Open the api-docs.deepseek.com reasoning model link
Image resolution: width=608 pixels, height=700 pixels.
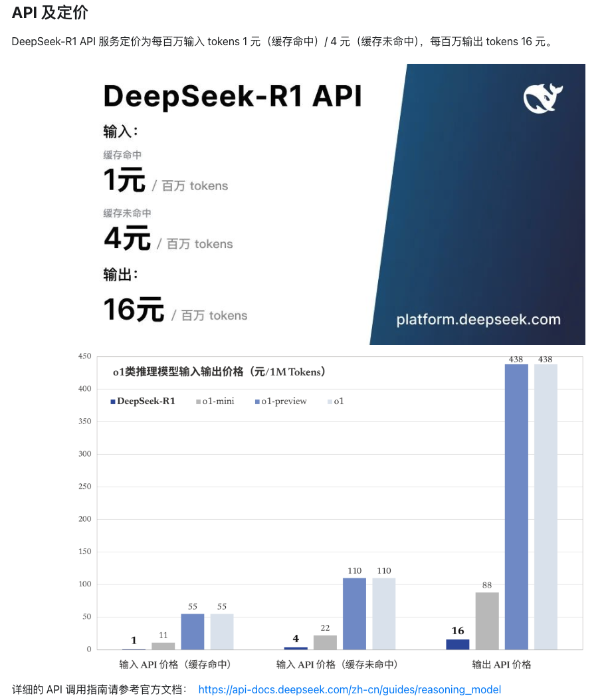(350, 689)
